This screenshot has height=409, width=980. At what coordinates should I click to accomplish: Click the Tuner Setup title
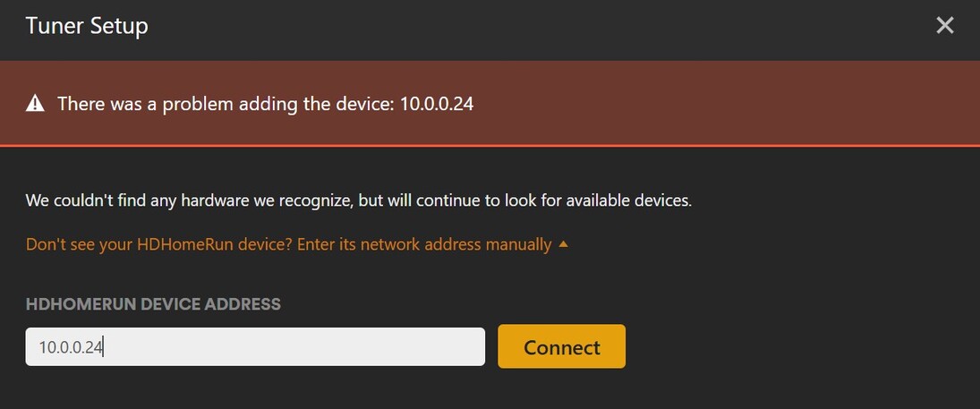[87, 26]
